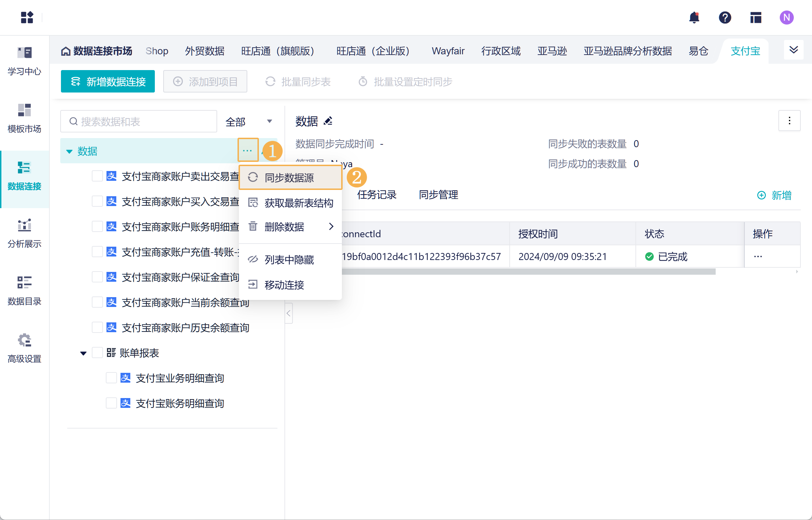Tick the 支付宝业务明细查询 checkbox
Image resolution: width=812 pixels, height=520 pixels.
pos(111,378)
